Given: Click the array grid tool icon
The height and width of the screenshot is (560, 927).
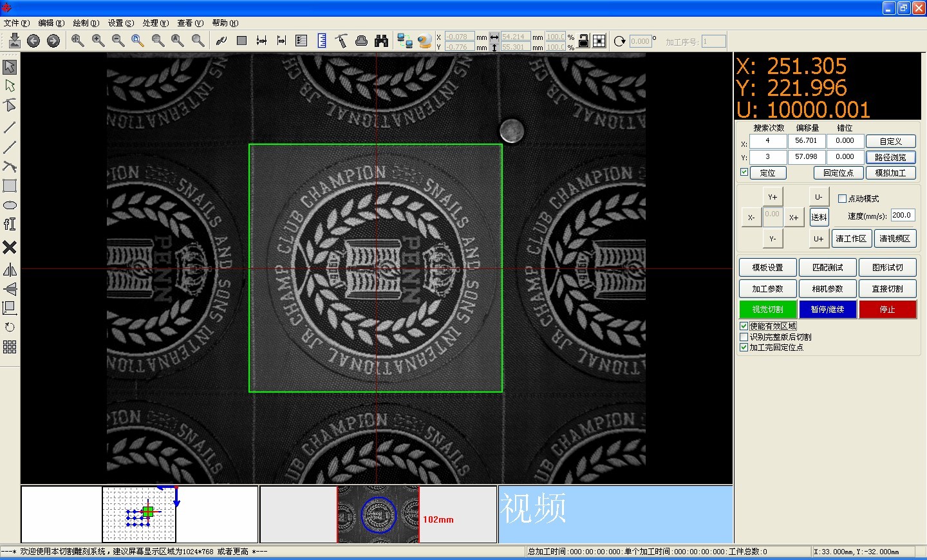Looking at the screenshot, I should pos(10,348).
